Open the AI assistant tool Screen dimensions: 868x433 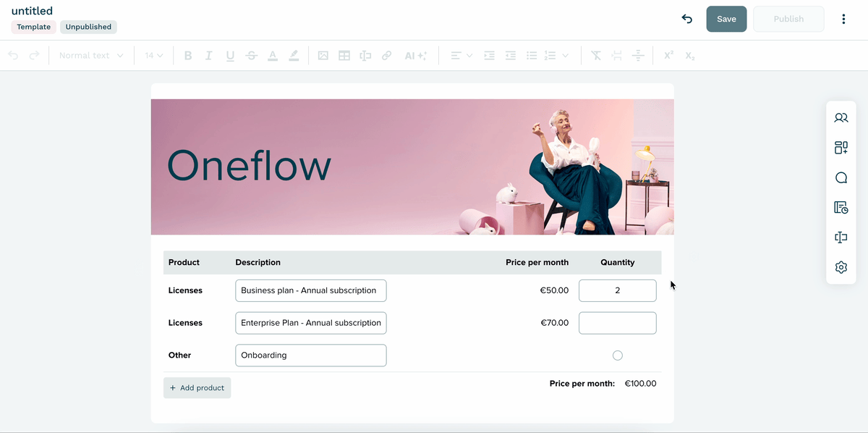click(x=415, y=56)
